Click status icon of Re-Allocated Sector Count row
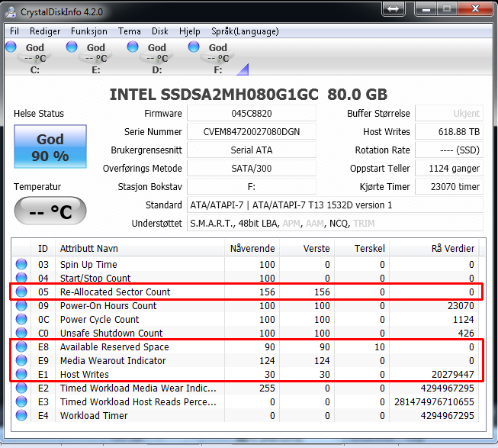The image size is (498, 448). click(21, 292)
